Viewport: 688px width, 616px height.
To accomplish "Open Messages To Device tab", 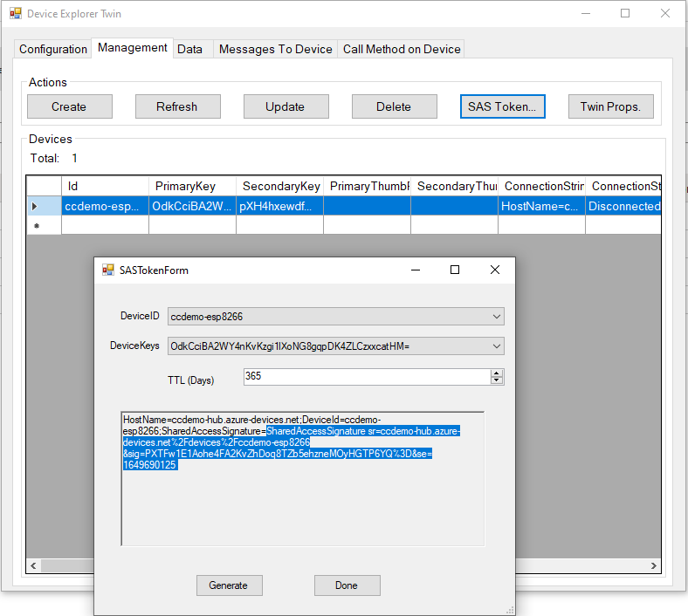I will click(x=276, y=49).
